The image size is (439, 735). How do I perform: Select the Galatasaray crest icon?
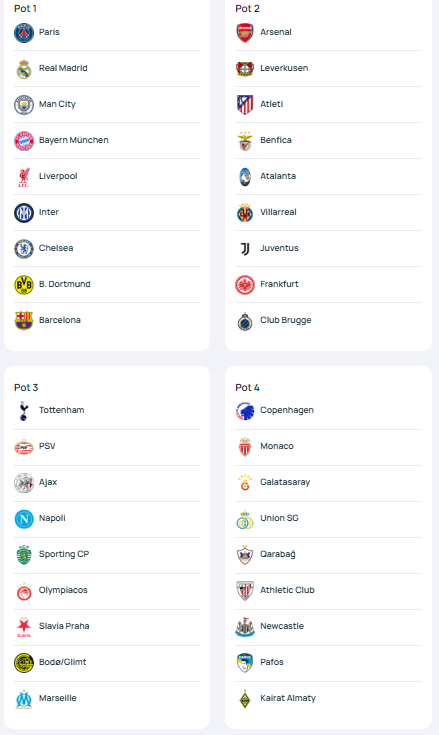coord(245,483)
